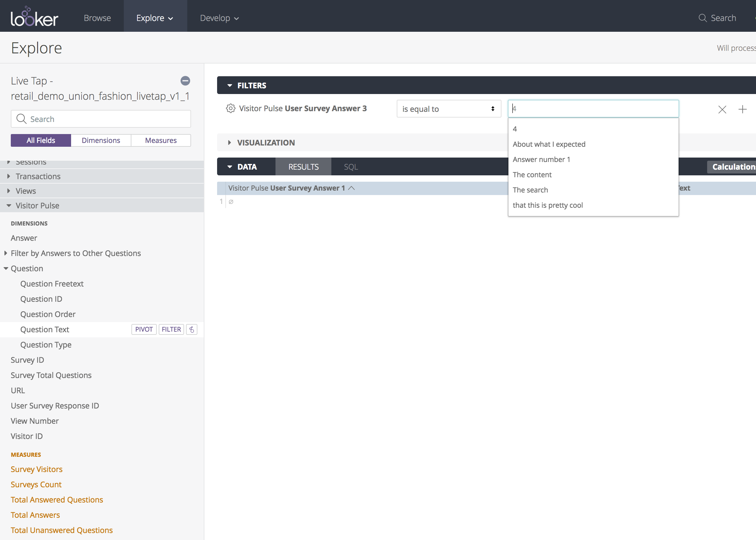Click the FILTER button on Question Text
This screenshot has height=540, width=756.
(x=171, y=329)
